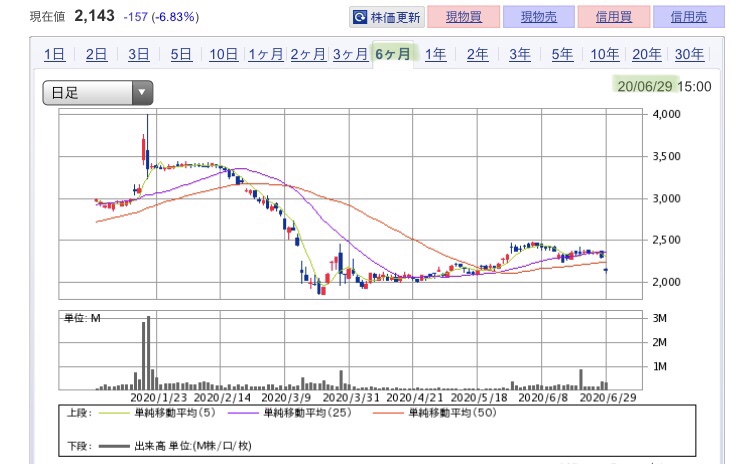Click the 2020/6/8 date label
The image size is (731, 464).
coord(544,398)
